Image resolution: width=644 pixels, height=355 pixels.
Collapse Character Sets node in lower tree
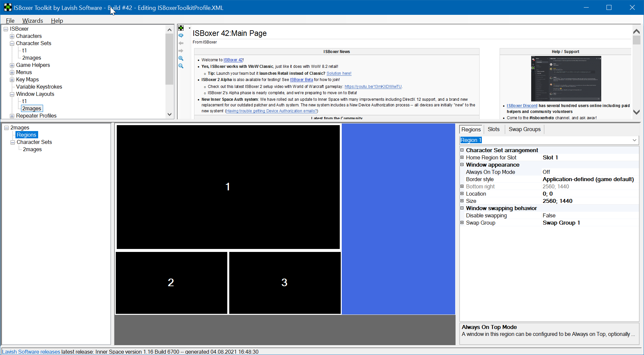(12, 142)
